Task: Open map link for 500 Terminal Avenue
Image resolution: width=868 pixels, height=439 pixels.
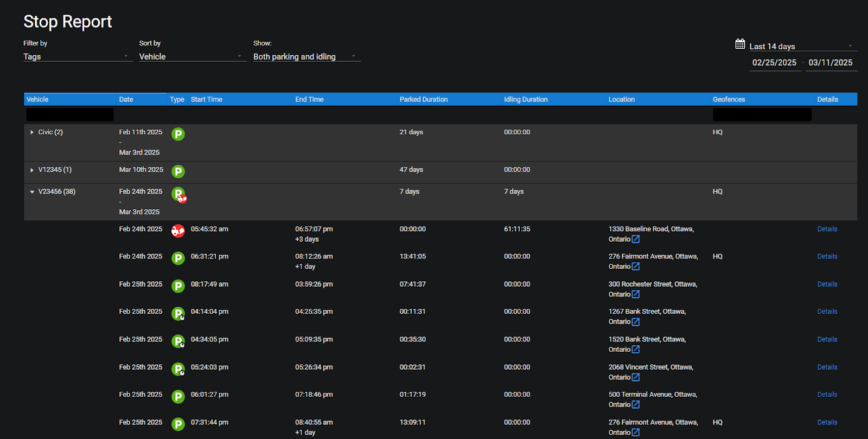Action: tap(636, 405)
